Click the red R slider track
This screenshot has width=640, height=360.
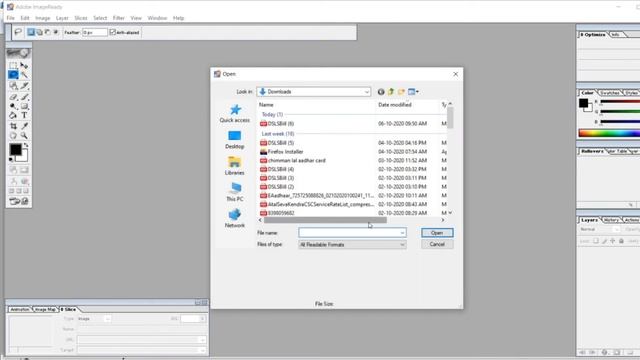620,102
